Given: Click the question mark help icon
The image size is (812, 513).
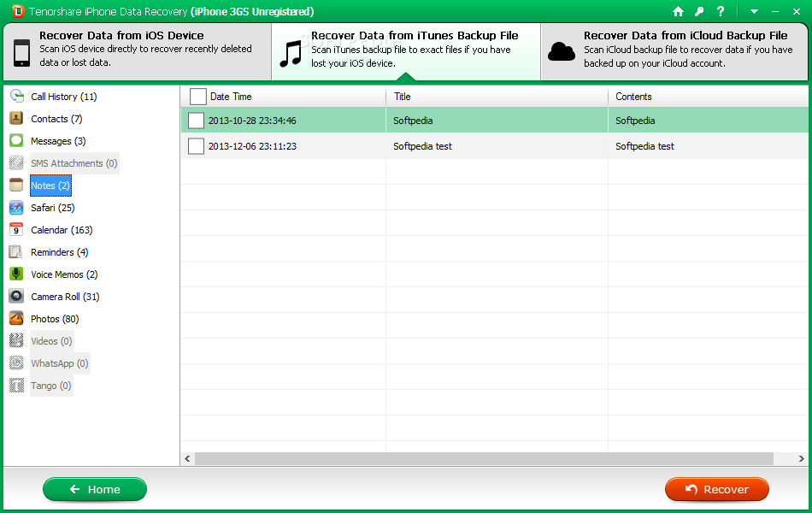Looking at the screenshot, I should click(x=721, y=11).
